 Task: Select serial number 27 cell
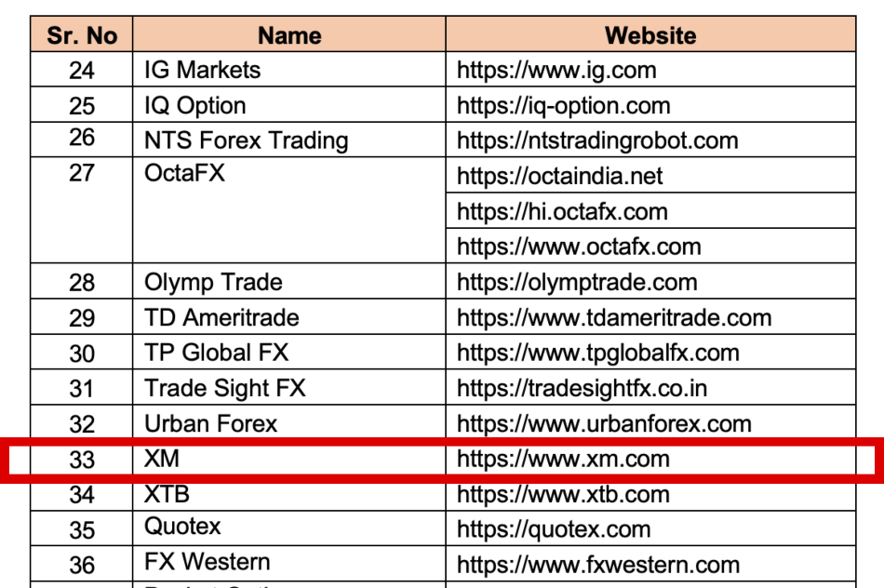(x=82, y=209)
